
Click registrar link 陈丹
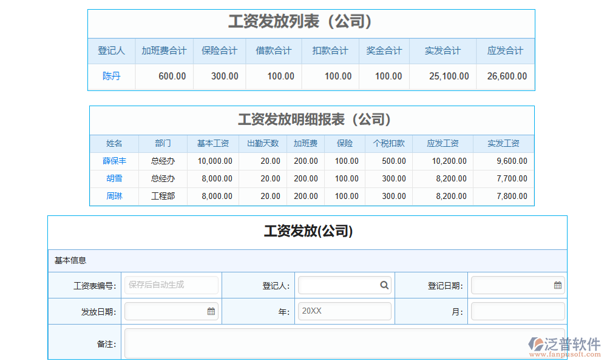click(x=111, y=76)
